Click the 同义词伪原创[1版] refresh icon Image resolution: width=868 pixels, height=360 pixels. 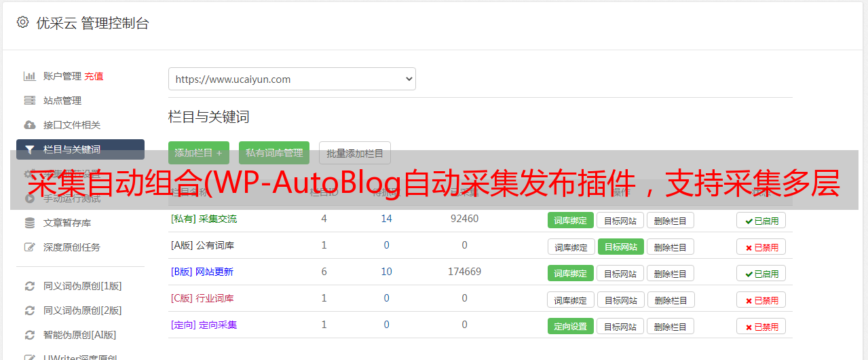pyautogui.click(x=29, y=286)
